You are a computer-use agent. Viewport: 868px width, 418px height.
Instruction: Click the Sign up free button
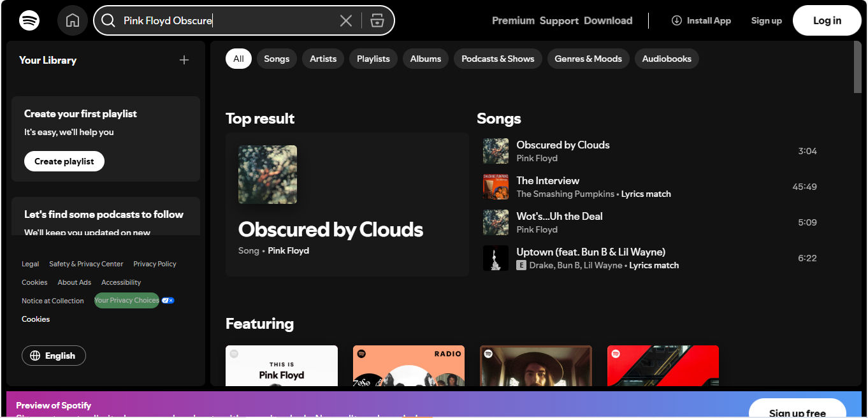point(797,412)
